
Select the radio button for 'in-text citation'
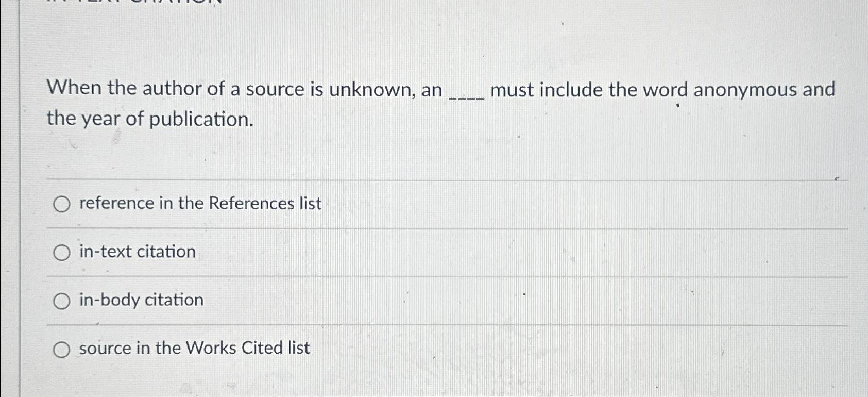click(x=63, y=252)
